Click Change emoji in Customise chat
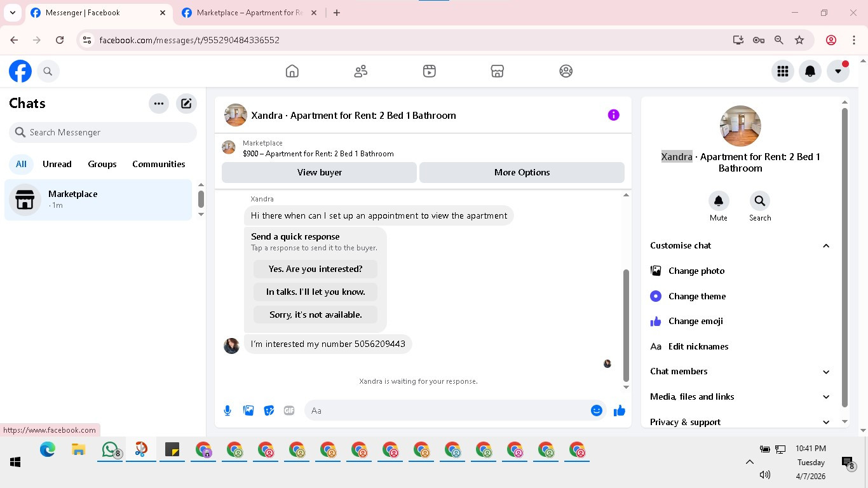Image resolution: width=868 pixels, height=488 pixels. coord(740,321)
